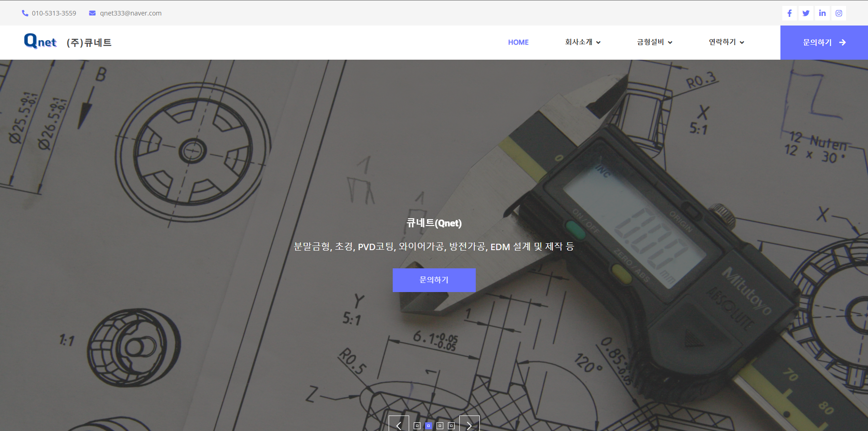
Task: Click the phone icon beside 010-5313-3559
Action: pyautogui.click(x=25, y=13)
